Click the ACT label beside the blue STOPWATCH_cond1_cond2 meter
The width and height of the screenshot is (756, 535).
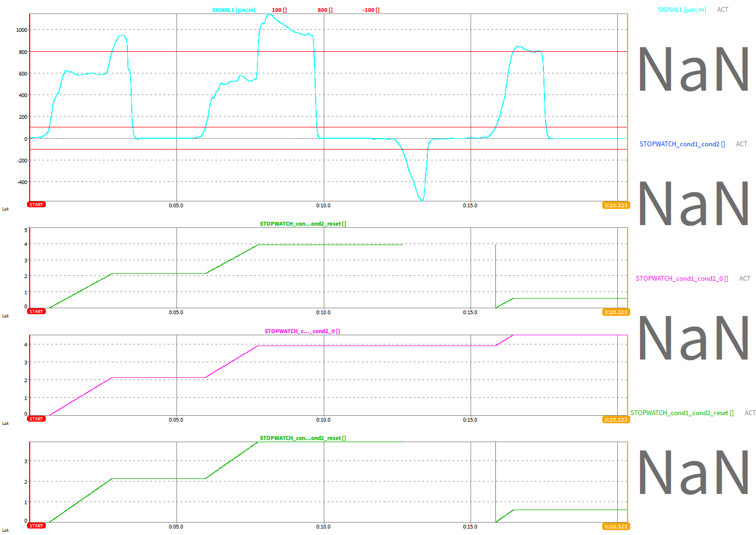(x=741, y=144)
